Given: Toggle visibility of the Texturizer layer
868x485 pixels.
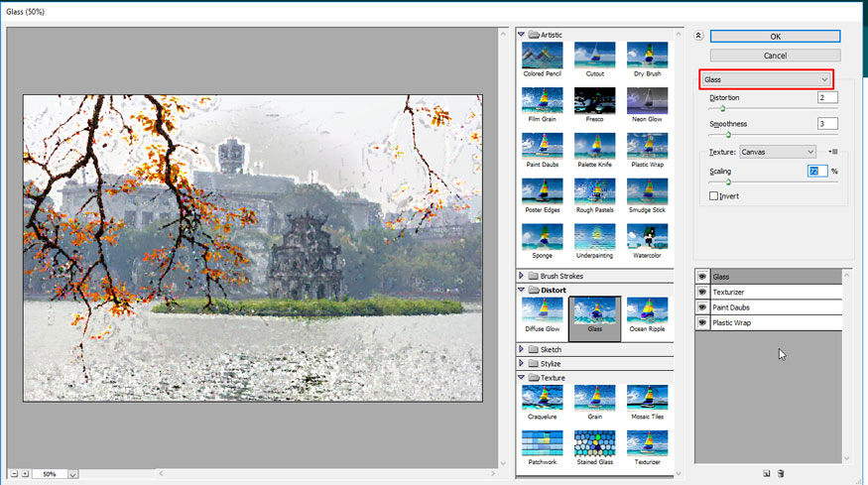Looking at the screenshot, I should pos(702,292).
